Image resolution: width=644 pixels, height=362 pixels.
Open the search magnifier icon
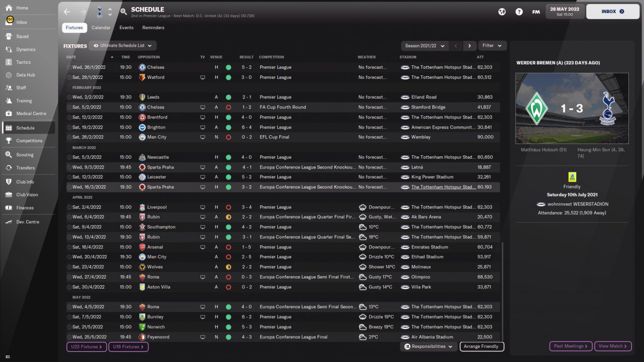124,12
